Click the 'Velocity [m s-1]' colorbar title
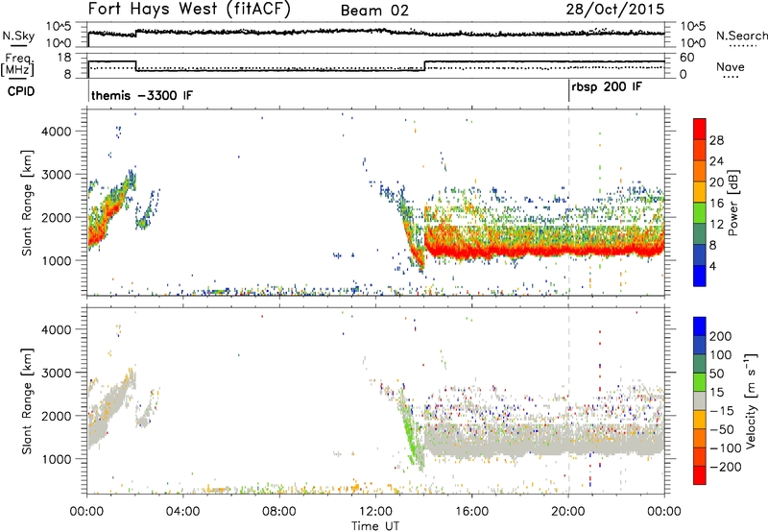768x532 pixels. coord(751,400)
